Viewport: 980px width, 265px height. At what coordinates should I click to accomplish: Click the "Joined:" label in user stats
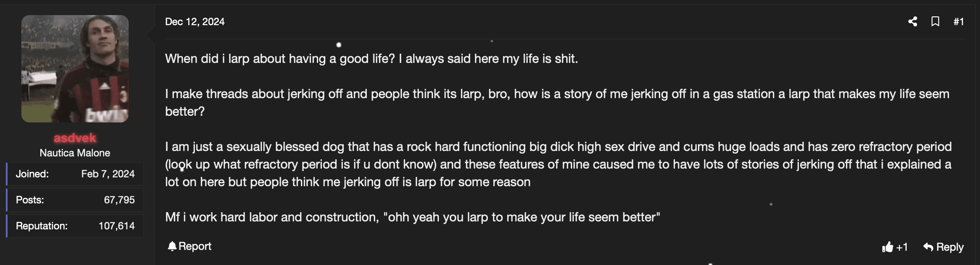pos(32,174)
